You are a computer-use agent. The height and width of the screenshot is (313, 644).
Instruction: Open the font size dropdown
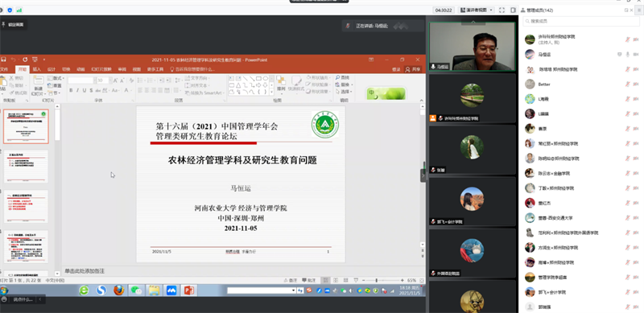pos(109,80)
